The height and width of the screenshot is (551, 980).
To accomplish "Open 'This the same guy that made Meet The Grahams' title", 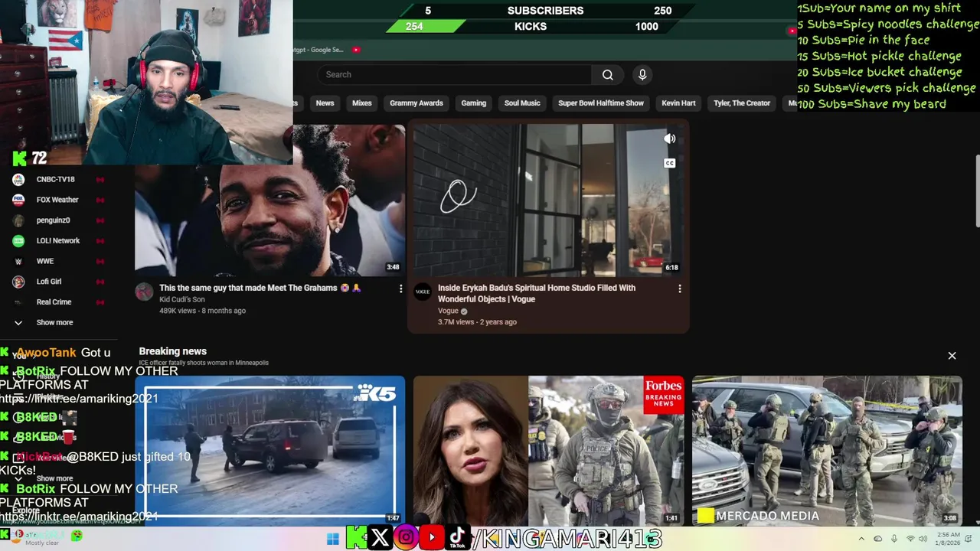I will (x=260, y=289).
